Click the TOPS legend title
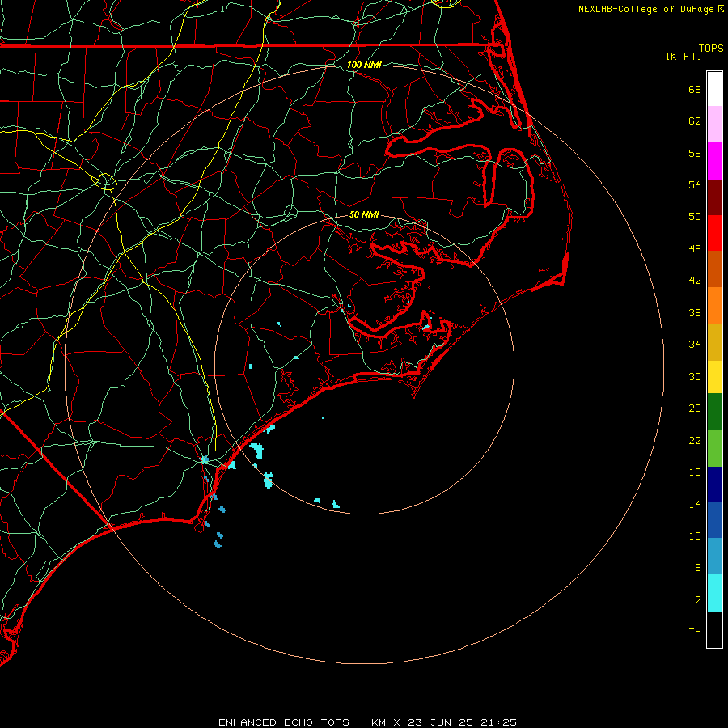 coord(711,48)
